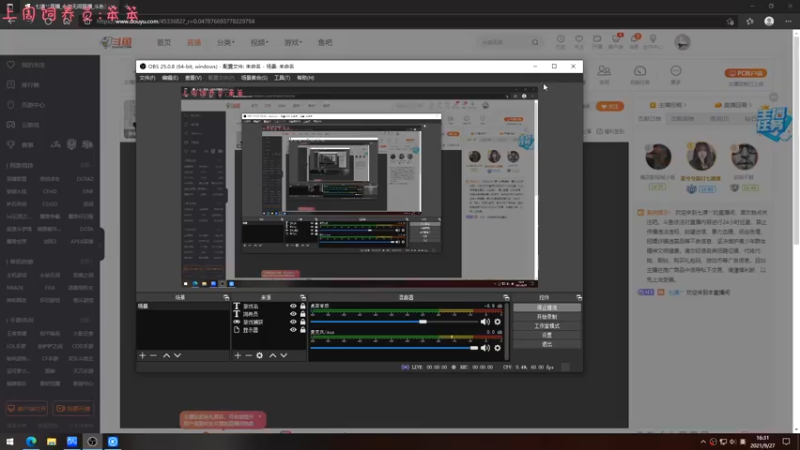This screenshot has height=450, width=800.
Task: Expand 直播回看 chevron link on Douyu page
Action: pos(733,105)
